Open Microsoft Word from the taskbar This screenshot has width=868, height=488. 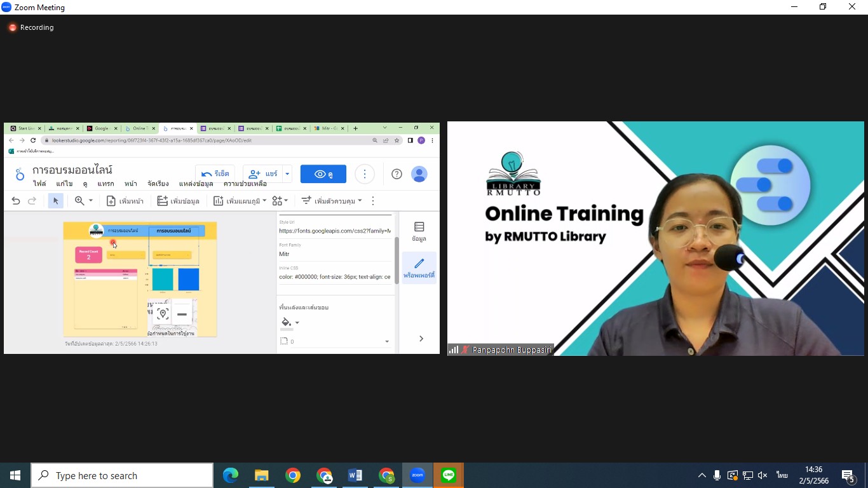355,475
